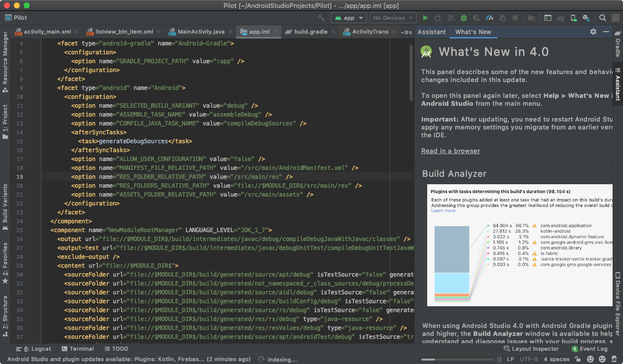Viewport: 623px width, 364px height.
Task: Show hidden editor tabs dropdown
Action: tap(407, 32)
